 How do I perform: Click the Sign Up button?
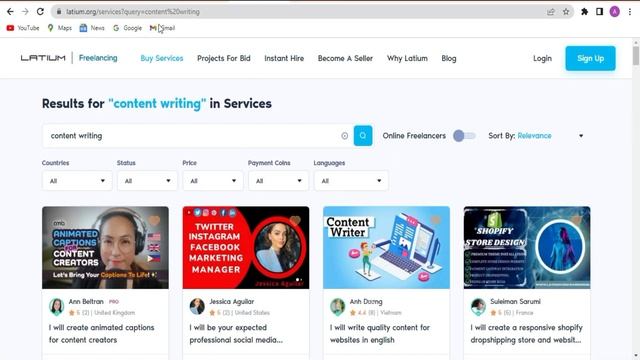pyautogui.click(x=590, y=58)
